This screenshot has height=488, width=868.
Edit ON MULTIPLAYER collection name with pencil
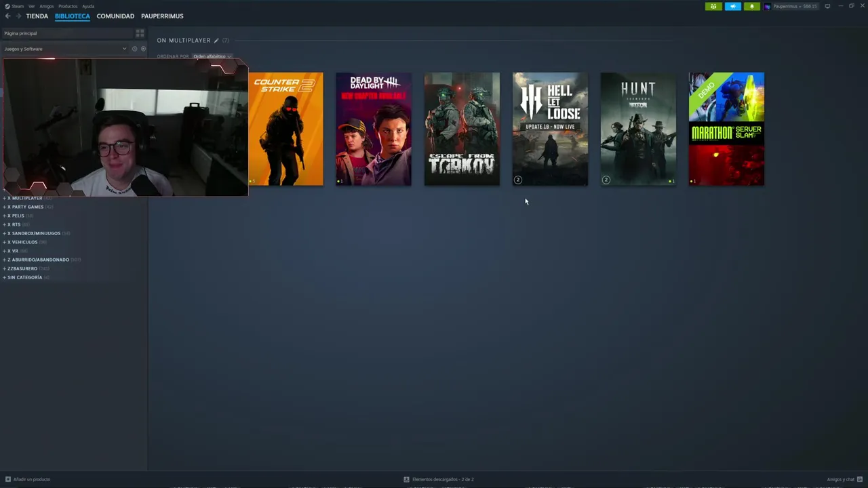[216, 41]
